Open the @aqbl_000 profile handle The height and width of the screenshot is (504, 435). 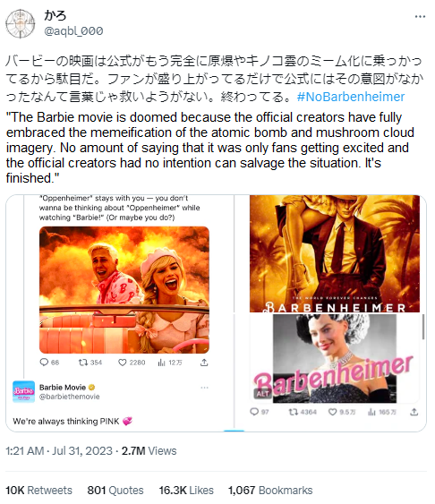point(73,30)
